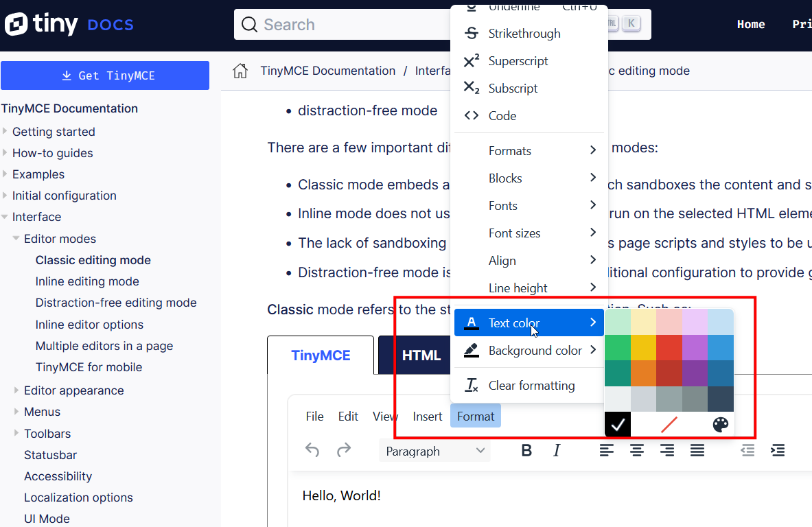Open Inline editor options page
This screenshot has width=812, height=527.
[x=89, y=325]
